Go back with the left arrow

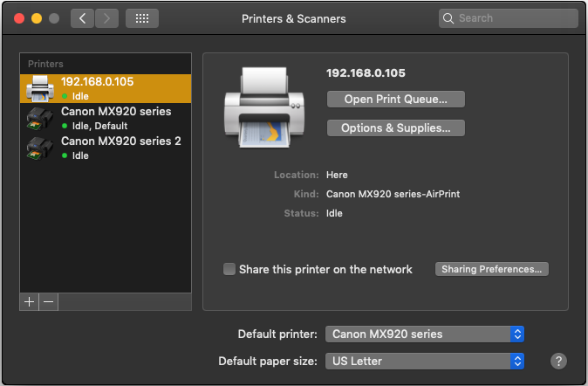[x=82, y=18]
